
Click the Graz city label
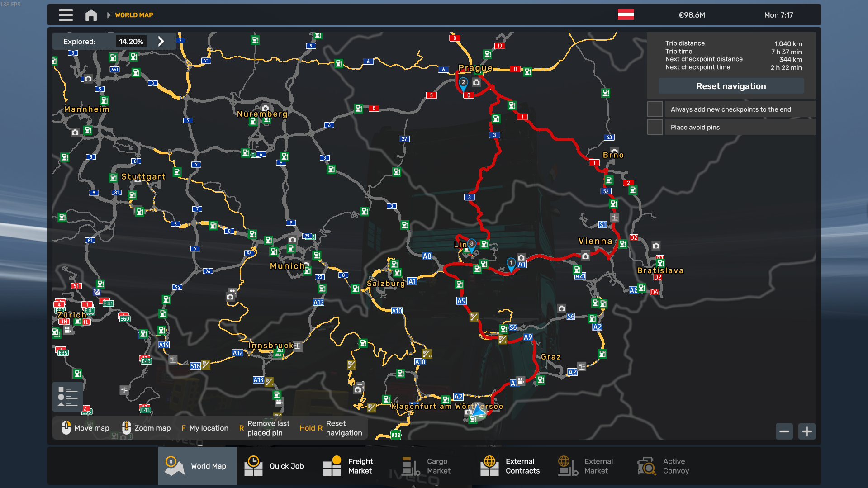[551, 357]
